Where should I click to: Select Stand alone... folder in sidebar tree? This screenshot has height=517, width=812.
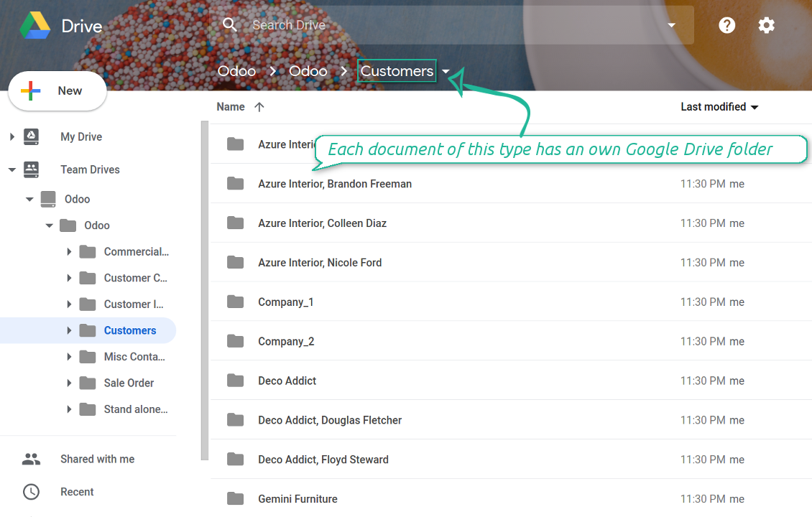pyautogui.click(x=136, y=409)
